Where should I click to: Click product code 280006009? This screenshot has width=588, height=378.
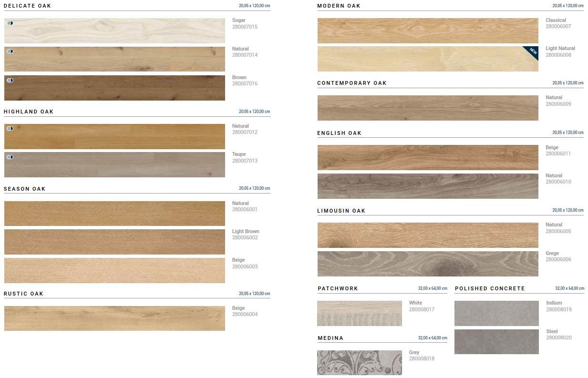(558, 104)
